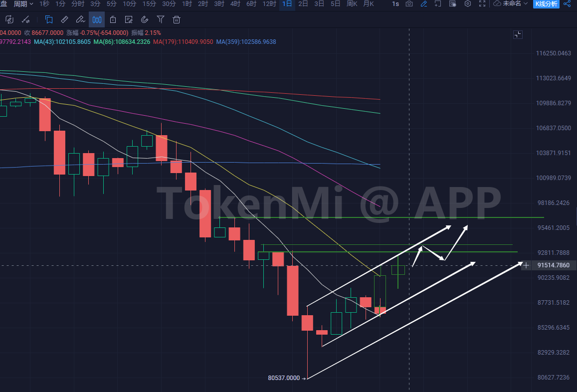The height and width of the screenshot is (392, 577).
Task: Select the blue pencil drawing tool
Action: (x=423, y=4)
